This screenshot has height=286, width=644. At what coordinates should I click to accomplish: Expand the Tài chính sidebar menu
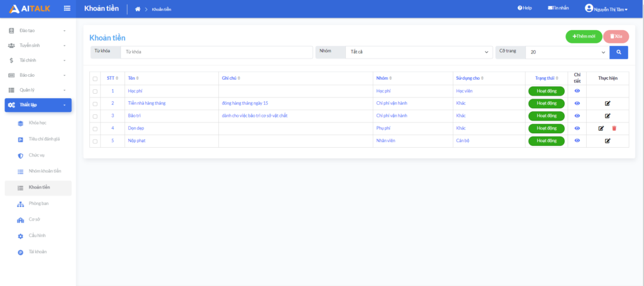38,60
